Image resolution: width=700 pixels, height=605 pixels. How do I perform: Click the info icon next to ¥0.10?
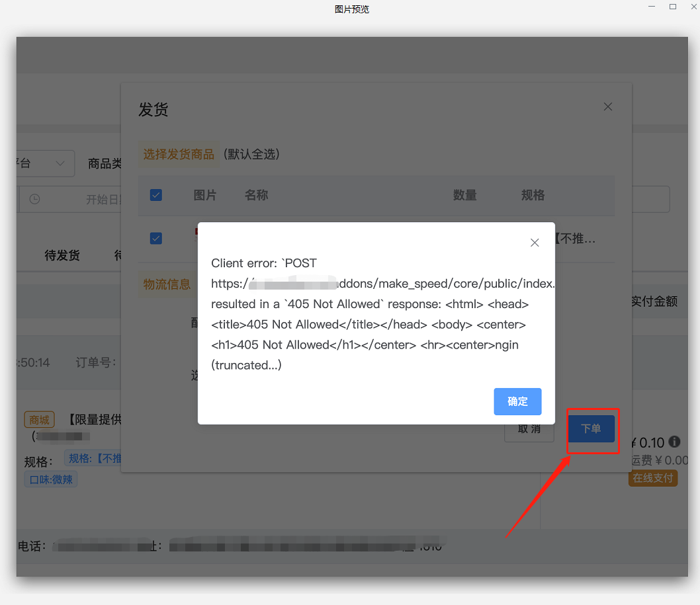[x=674, y=441]
